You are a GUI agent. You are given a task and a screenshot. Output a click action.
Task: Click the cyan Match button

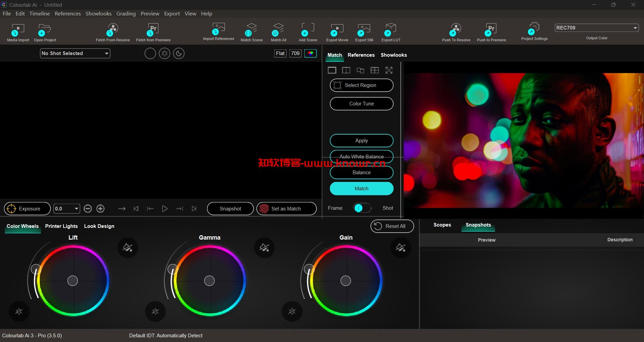coord(361,189)
